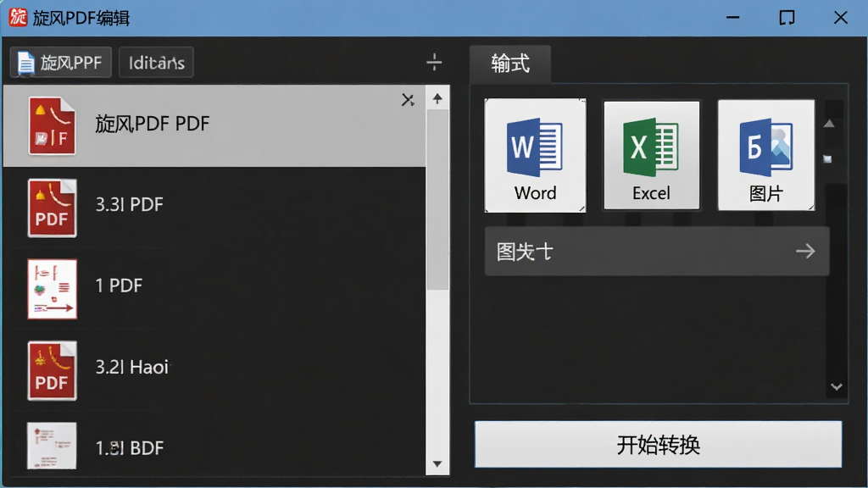Start conversion with 开始转换 button
868x488 pixels.
click(658, 444)
